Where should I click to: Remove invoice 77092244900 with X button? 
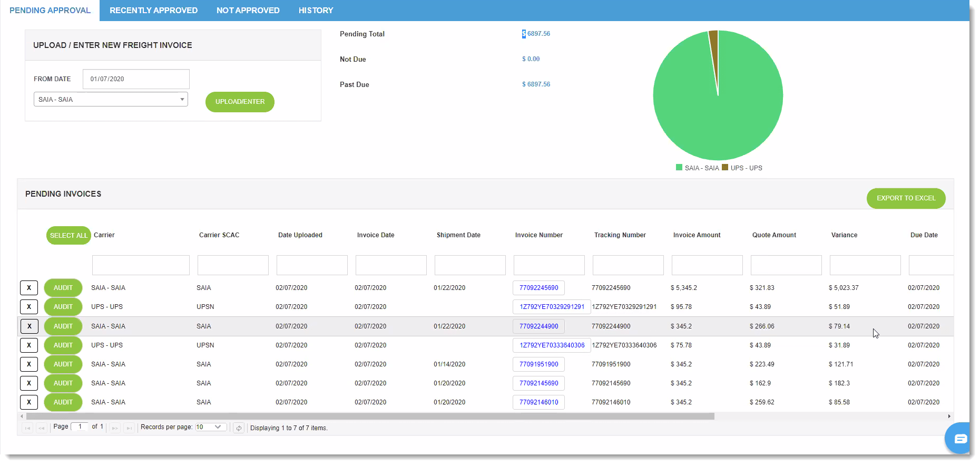(29, 326)
